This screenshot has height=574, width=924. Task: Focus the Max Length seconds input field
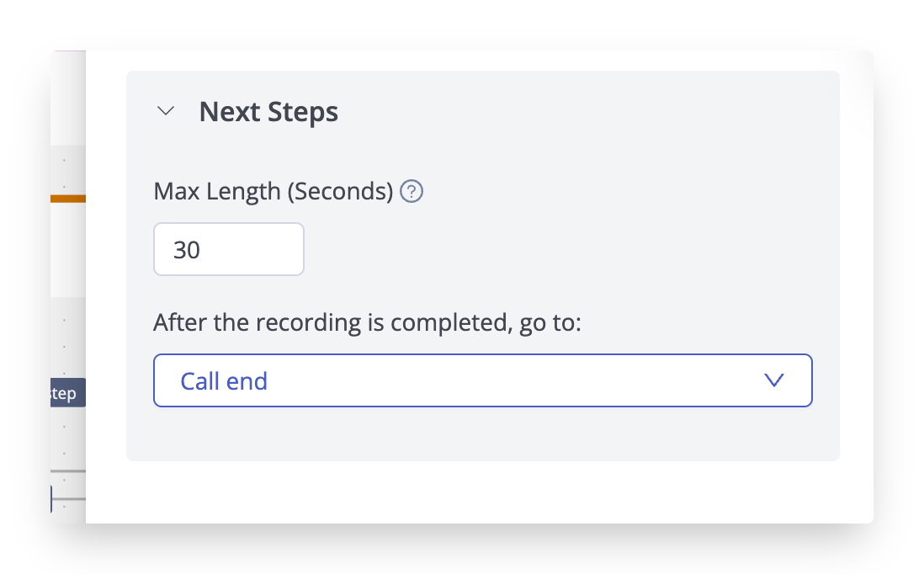pos(228,249)
